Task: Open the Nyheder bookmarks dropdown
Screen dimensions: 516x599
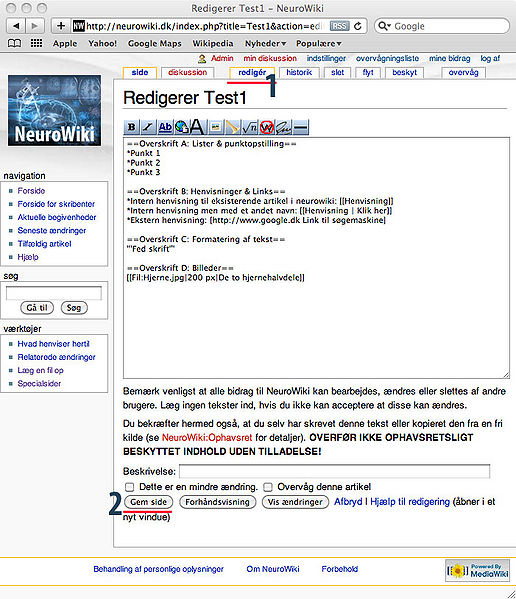Action: pyautogui.click(x=265, y=44)
